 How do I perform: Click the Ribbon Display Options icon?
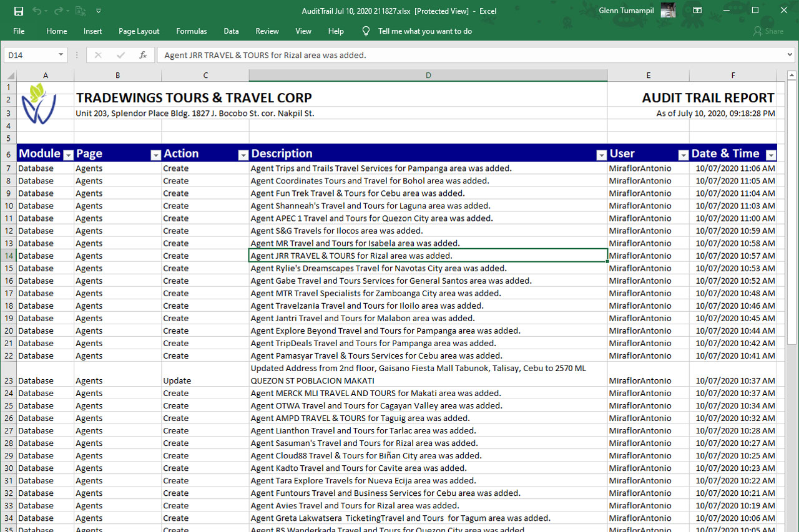(697, 11)
